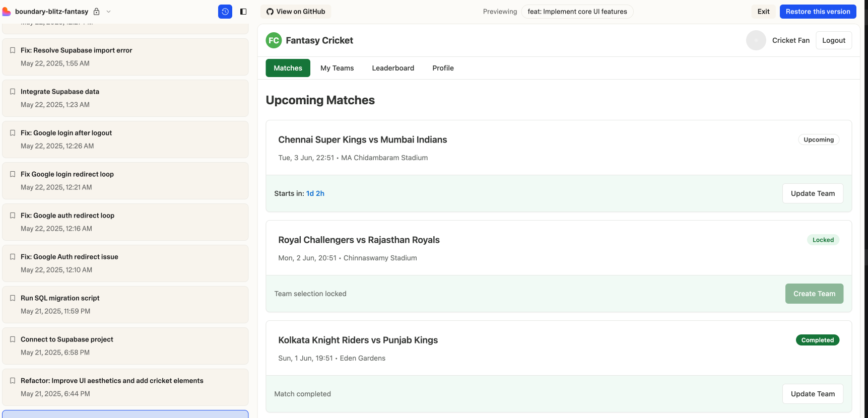Bookmark the Run SQL migration script version

(13, 298)
